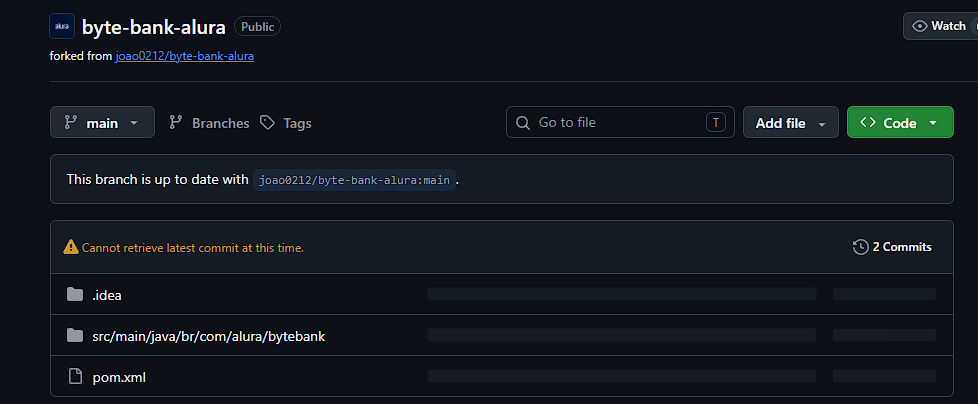The image size is (978, 404).
Task: Click the magnifier icon in Go to file
Action: coord(523,122)
